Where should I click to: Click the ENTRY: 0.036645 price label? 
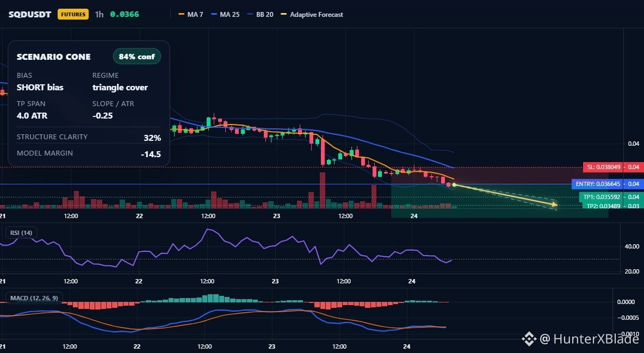(598, 184)
